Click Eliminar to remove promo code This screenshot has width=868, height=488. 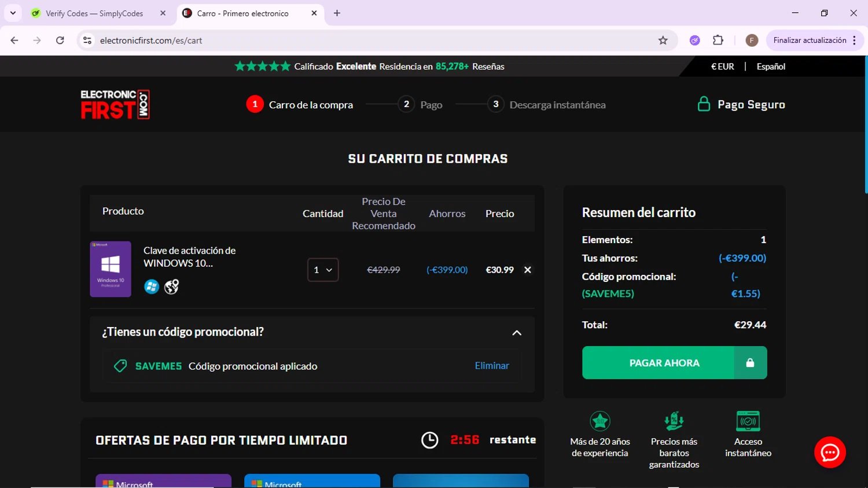492,366
